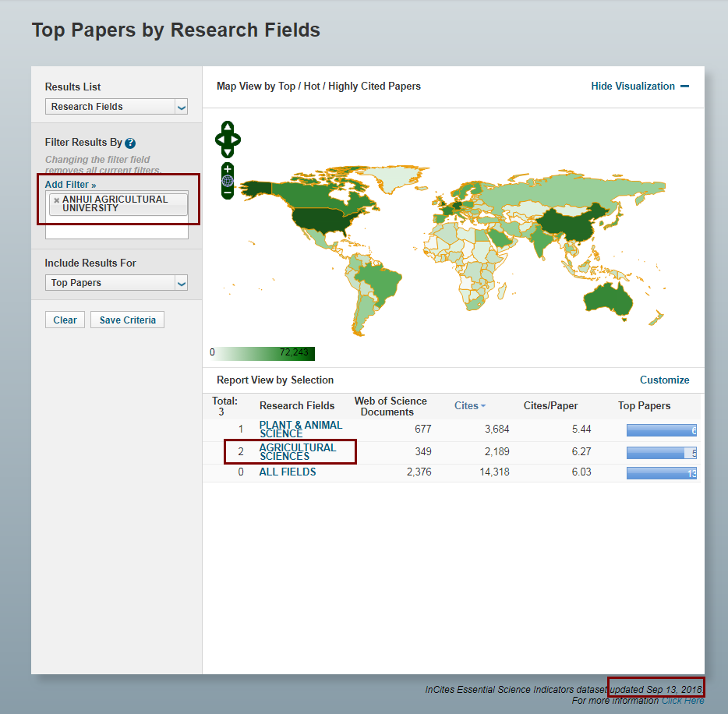Screen dimensions: 728x714
Task: Remove the Anhui Agricultural University filter
Action: [56, 200]
